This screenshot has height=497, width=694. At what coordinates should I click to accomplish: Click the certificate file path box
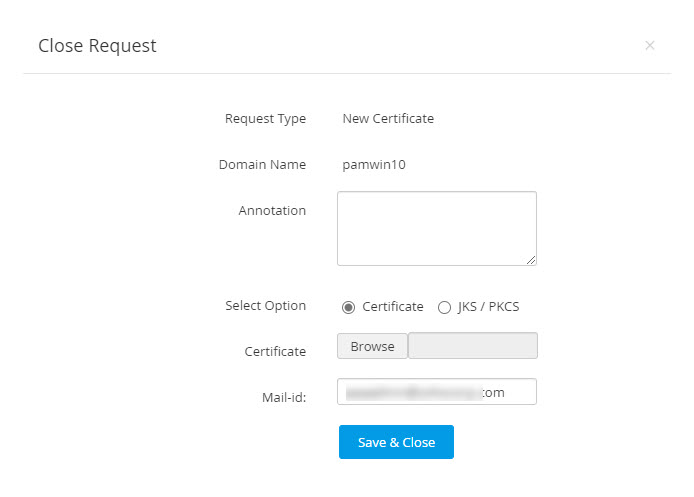(x=473, y=346)
